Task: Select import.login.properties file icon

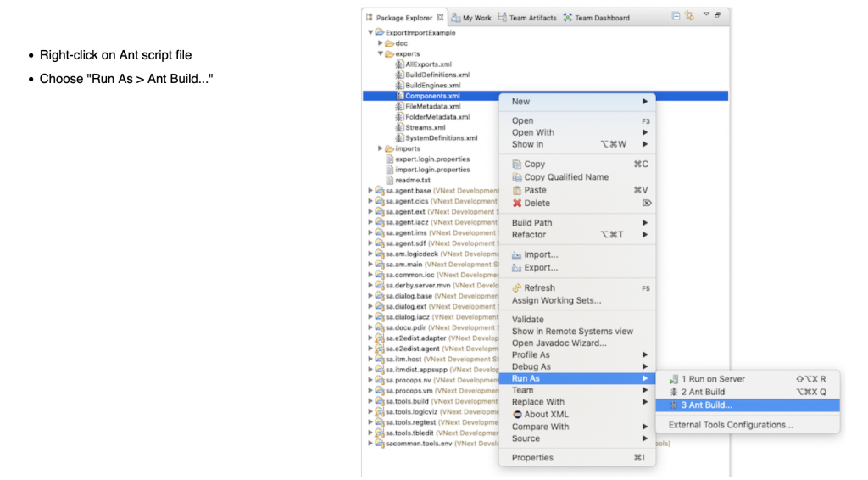Action: point(390,170)
